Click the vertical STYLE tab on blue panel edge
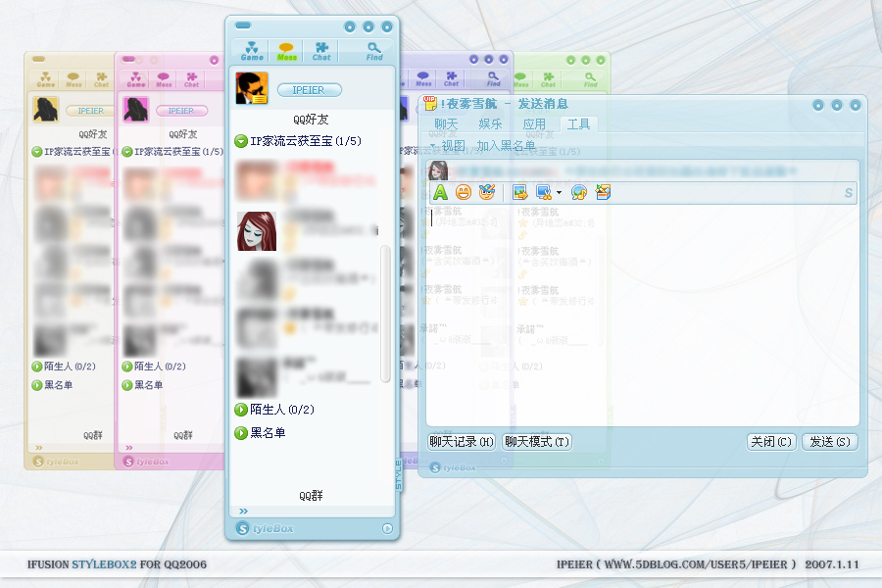The width and height of the screenshot is (882, 588). tap(398, 474)
